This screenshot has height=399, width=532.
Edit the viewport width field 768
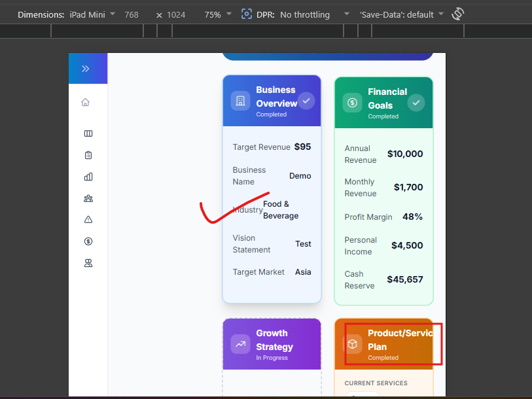[132, 14]
